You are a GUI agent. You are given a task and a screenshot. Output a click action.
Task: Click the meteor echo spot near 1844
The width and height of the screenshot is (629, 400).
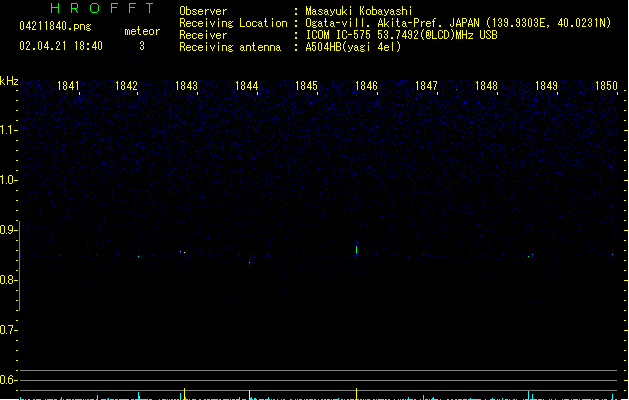click(250, 262)
